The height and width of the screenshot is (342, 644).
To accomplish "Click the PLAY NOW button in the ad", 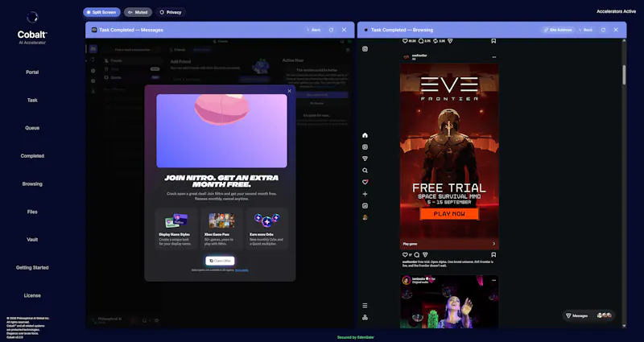I will click(x=449, y=214).
